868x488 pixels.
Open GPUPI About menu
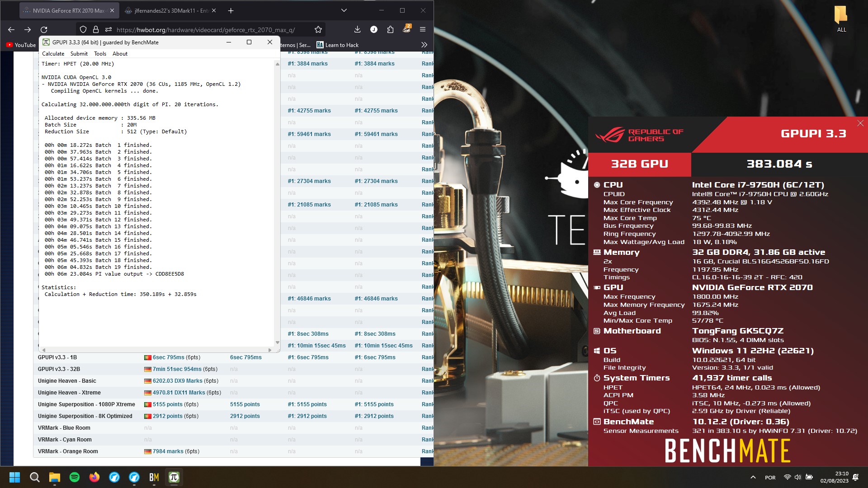120,54
